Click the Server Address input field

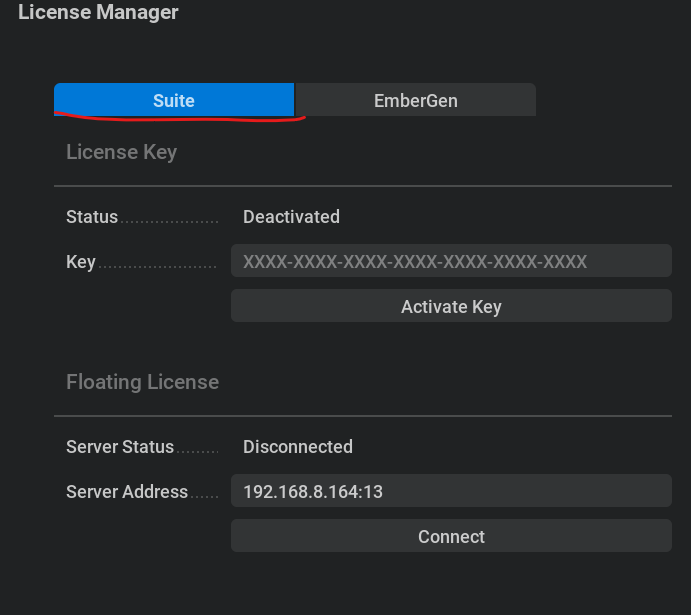coord(451,491)
